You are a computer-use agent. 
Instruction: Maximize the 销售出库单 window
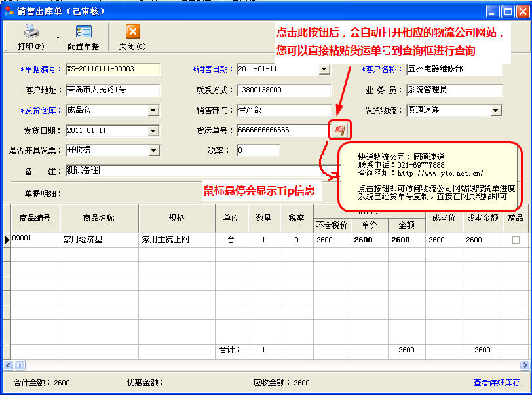coord(507,11)
